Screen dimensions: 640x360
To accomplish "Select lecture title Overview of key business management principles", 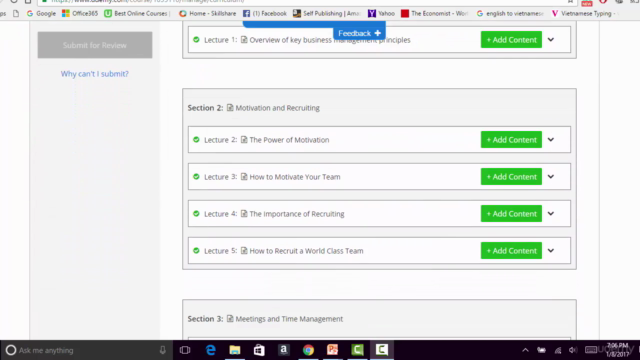I will click(330, 40).
